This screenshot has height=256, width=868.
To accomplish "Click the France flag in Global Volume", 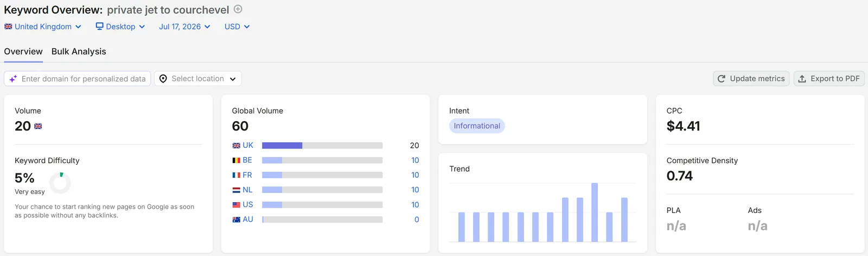I will pos(237,175).
